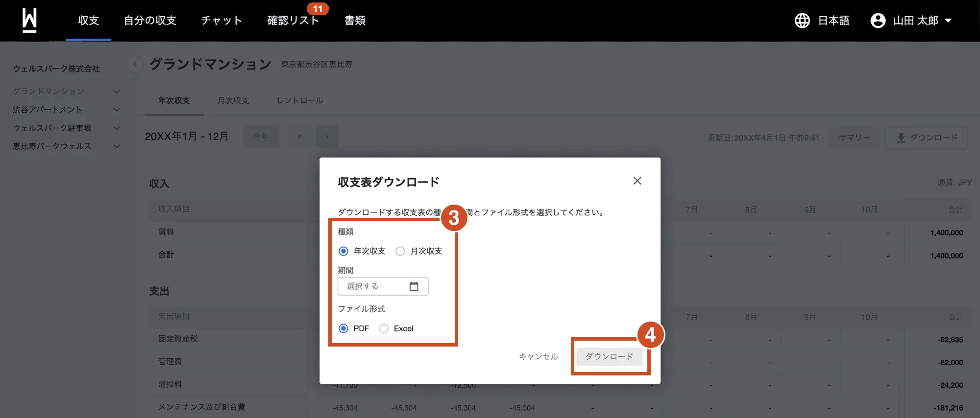Click the 固定資産税 expense row

click(x=178, y=339)
